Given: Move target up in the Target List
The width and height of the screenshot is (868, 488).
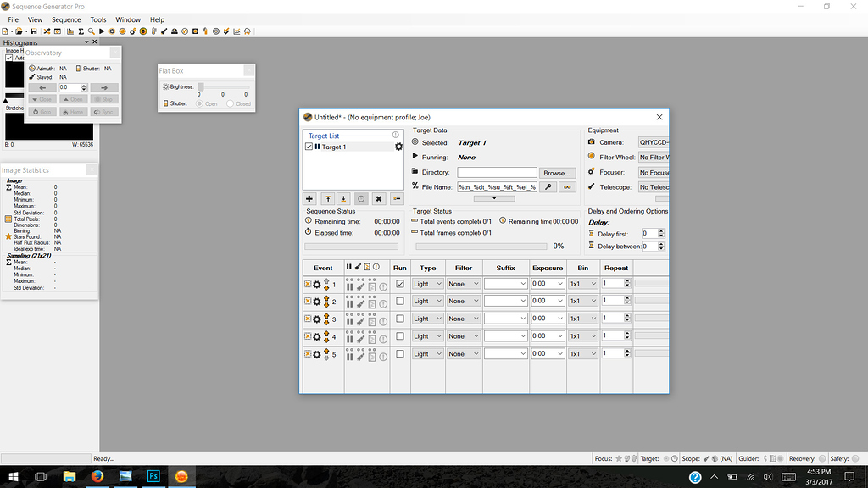Looking at the screenshot, I should (328, 198).
